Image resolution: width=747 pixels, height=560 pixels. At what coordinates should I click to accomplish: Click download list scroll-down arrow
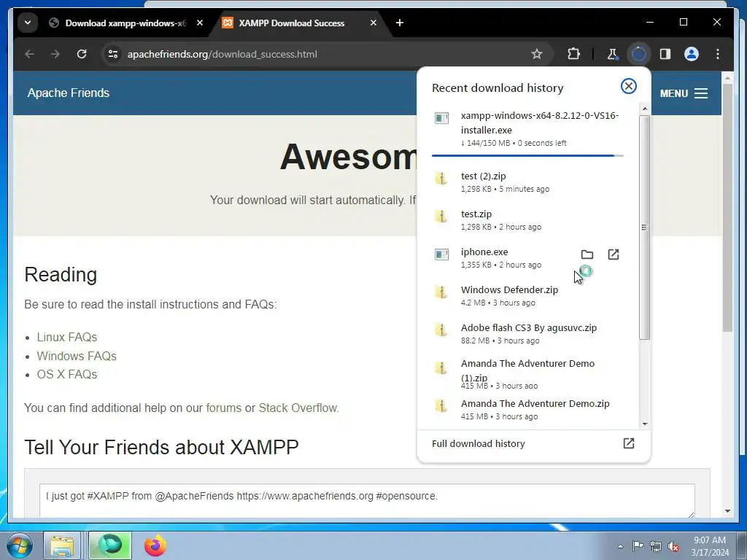[x=645, y=424]
